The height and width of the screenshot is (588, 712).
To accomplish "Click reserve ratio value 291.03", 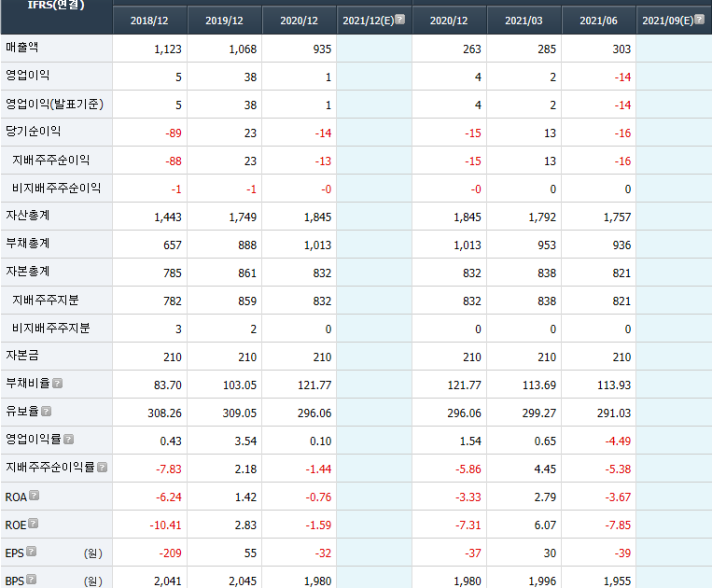I will 614,413.
